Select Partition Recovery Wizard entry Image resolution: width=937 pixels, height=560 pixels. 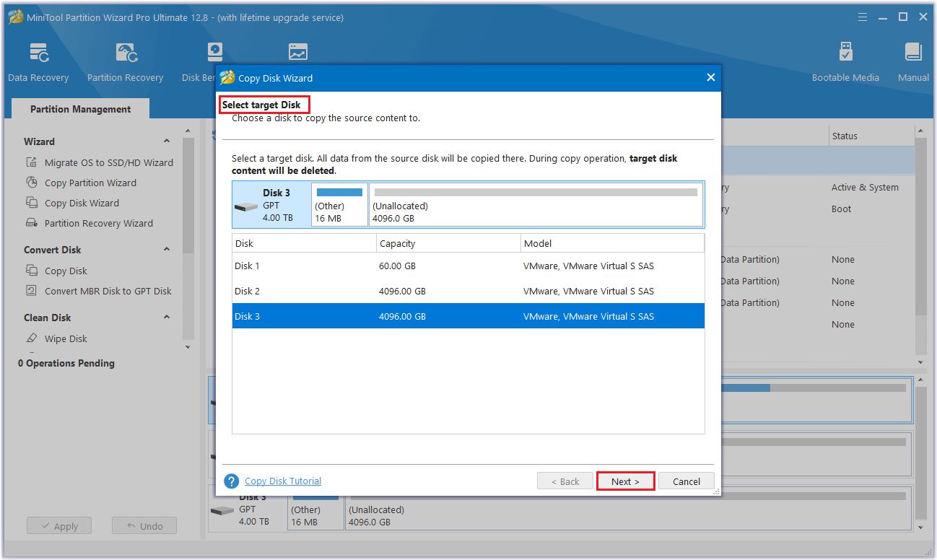[99, 223]
